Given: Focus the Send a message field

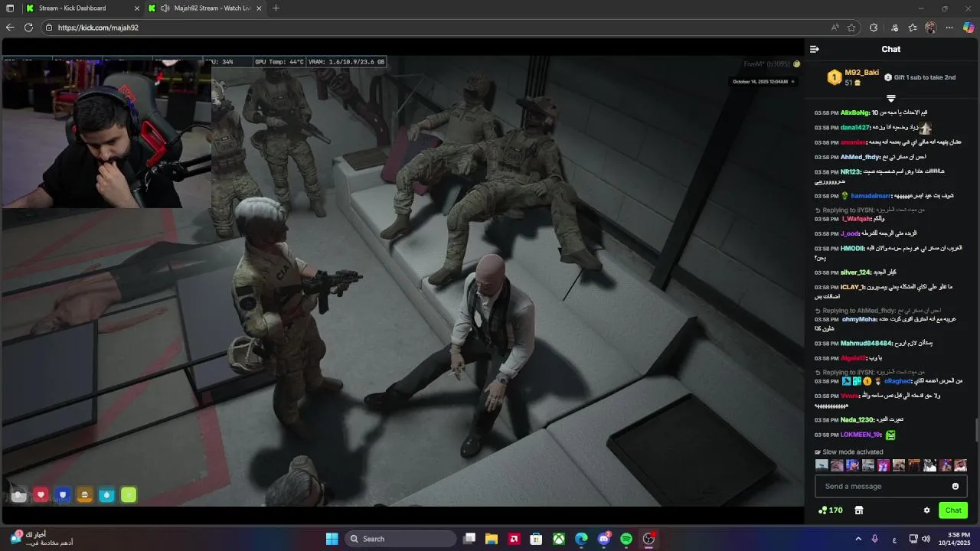Looking at the screenshot, I should coord(891,487).
